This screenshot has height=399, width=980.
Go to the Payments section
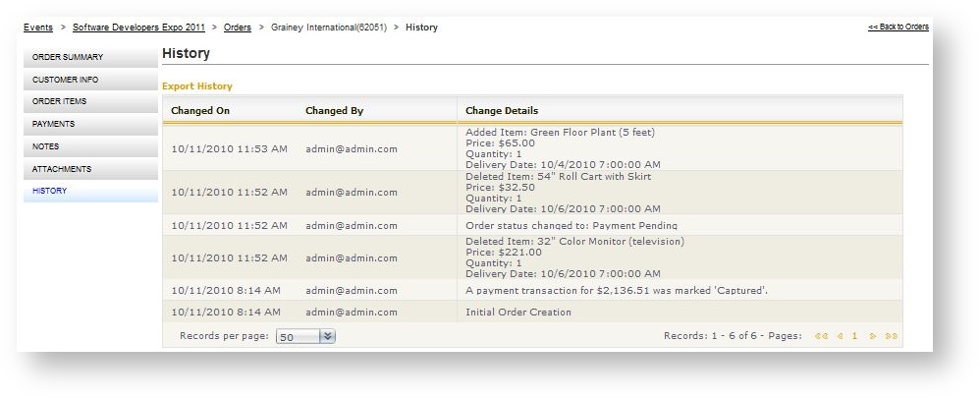tap(89, 125)
